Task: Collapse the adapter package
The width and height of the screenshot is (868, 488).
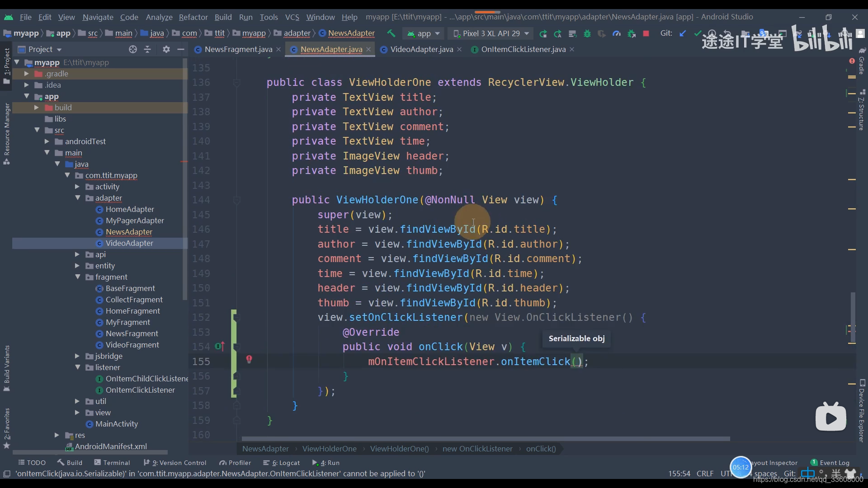Action: [x=77, y=198]
